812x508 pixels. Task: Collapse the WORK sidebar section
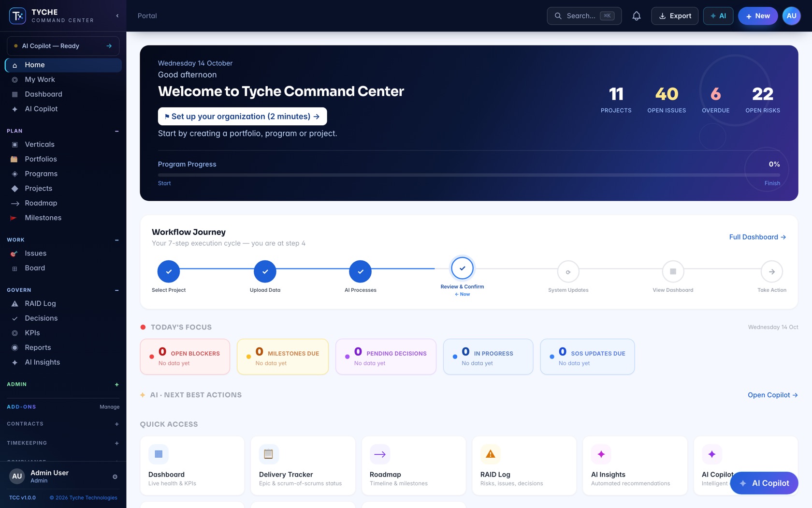coord(116,240)
